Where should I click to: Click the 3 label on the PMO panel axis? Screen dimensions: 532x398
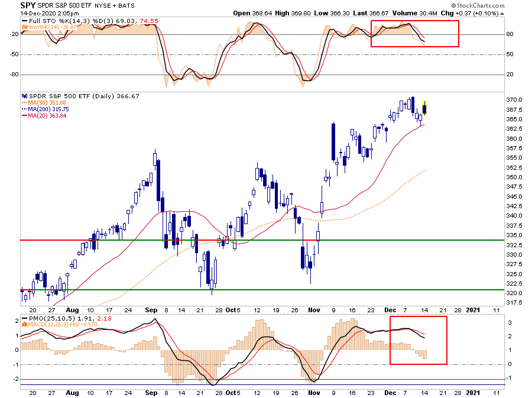510,323
